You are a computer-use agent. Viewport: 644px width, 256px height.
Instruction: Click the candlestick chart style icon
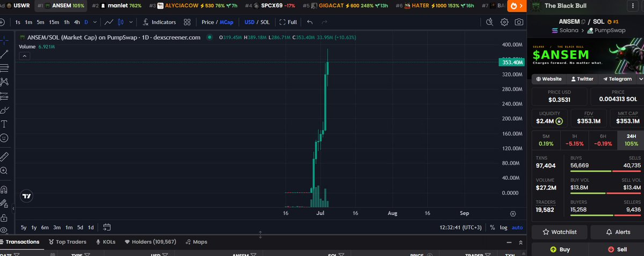pyautogui.click(x=121, y=22)
